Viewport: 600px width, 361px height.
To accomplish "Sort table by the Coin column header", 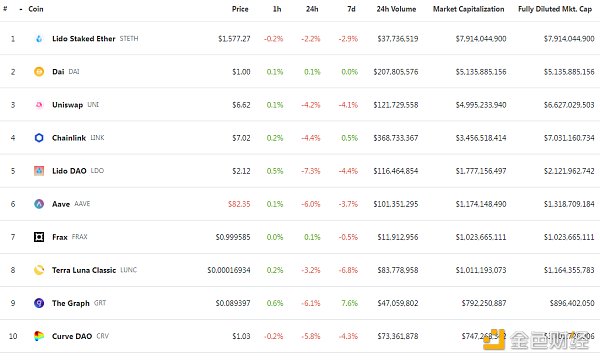I will 36,9.
